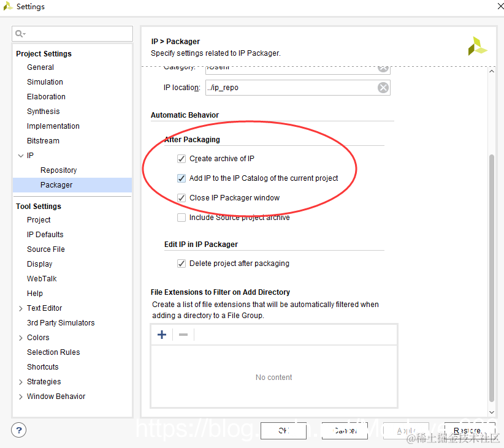
Task: Collapse the IP tree node
Action: [x=21, y=156]
